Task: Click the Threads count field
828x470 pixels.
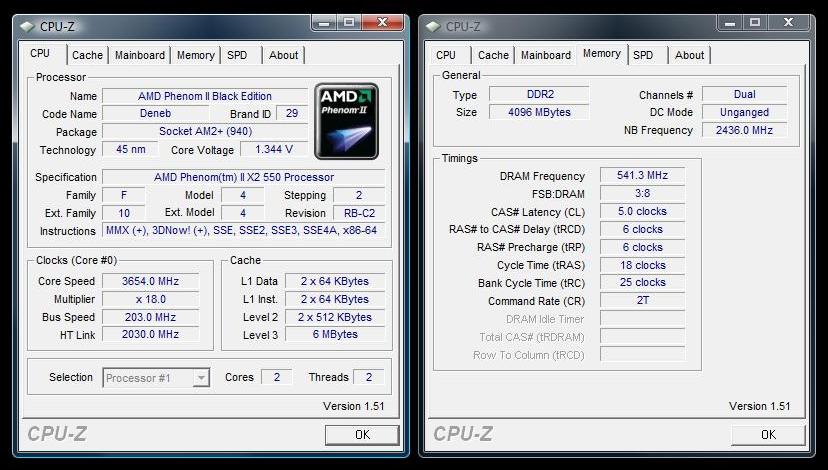Action: point(369,377)
